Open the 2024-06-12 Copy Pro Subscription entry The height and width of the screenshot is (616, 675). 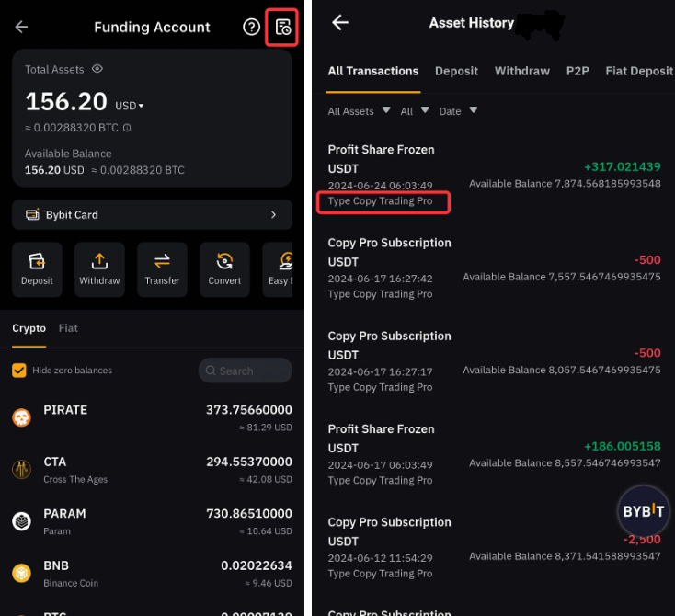point(494,548)
